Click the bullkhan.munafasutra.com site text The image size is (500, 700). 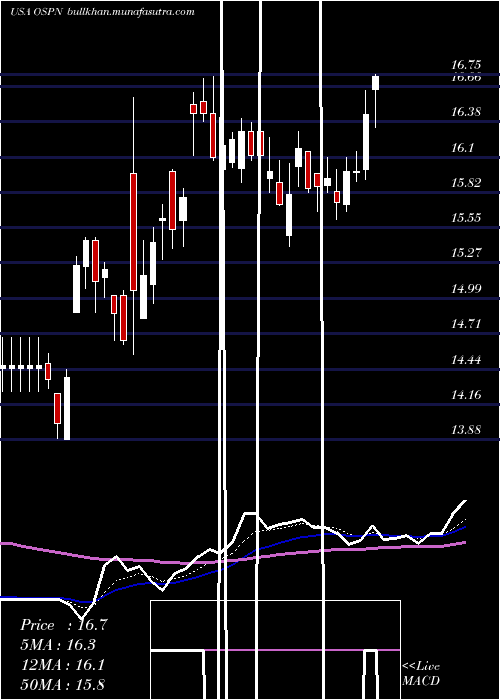(x=131, y=12)
